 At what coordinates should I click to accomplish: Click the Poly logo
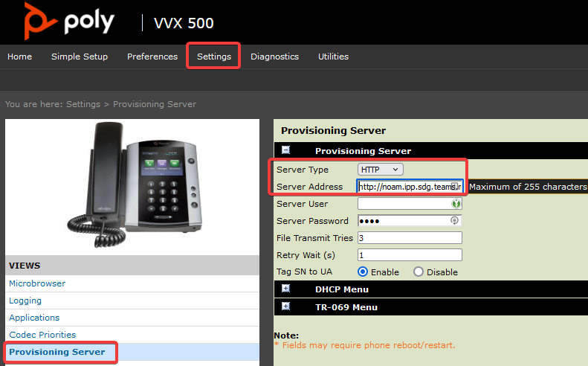(69, 21)
